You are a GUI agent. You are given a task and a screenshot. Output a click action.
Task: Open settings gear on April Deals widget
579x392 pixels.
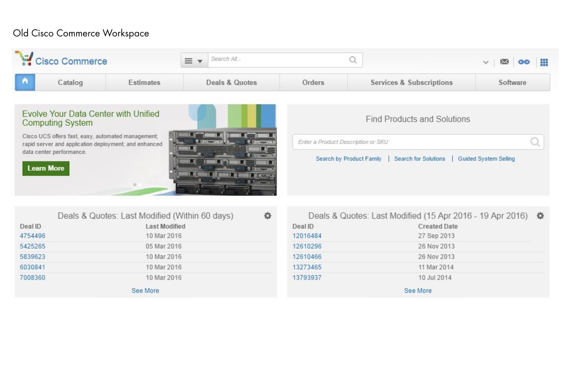pyautogui.click(x=540, y=216)
